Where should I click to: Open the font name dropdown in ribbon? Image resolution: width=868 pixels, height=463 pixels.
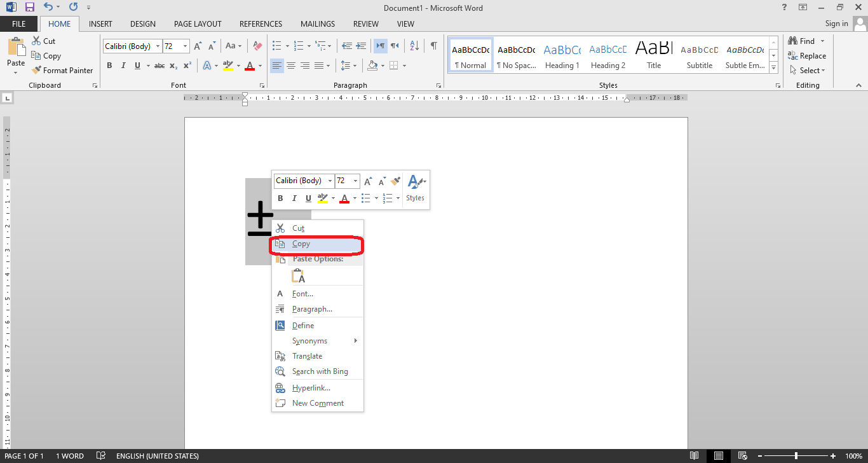tap(158, 46)
